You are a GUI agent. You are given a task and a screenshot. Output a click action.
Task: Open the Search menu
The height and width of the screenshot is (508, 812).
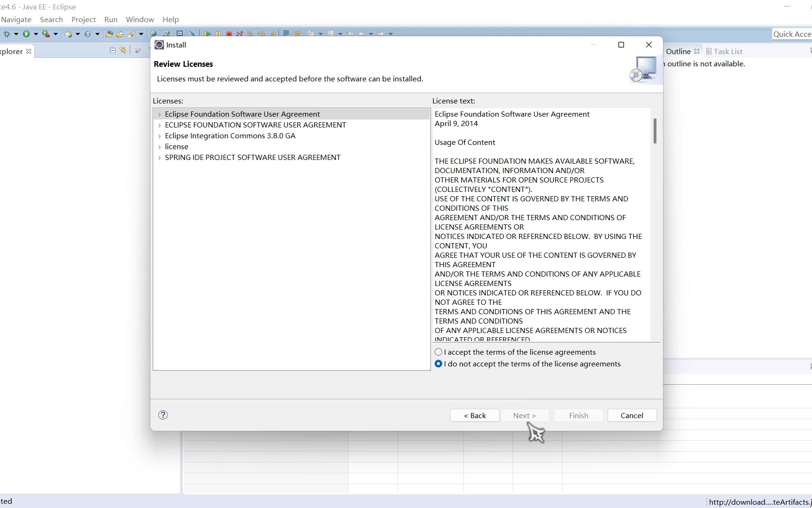[x=51, y=19]
